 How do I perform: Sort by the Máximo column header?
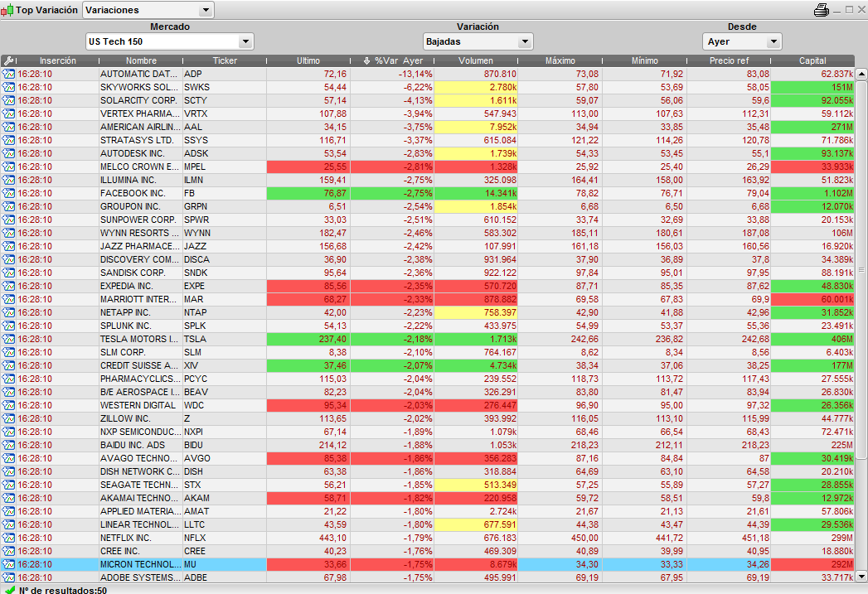[x=560, y=60]
